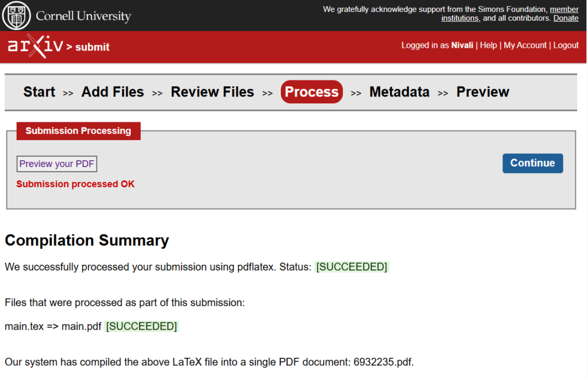Viewport: 588px width, 378px height.
Task: Select the Review Files step
Action: click(x=212, y=92)
